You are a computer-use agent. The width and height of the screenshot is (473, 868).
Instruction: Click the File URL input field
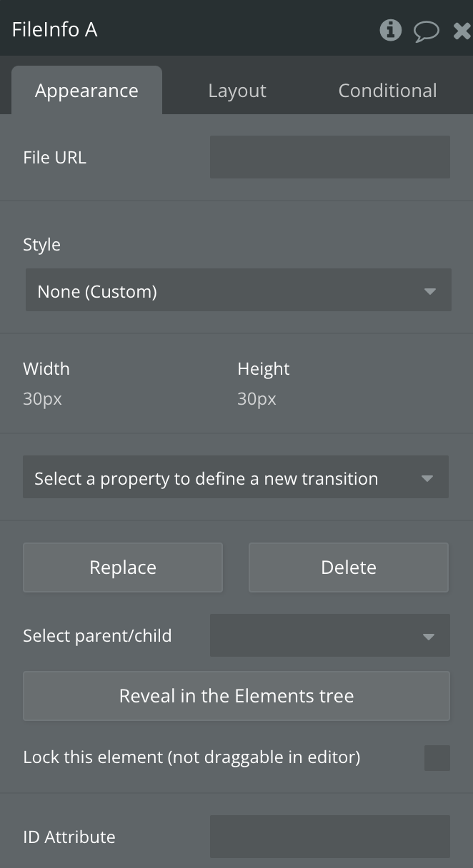coord(330,157)
